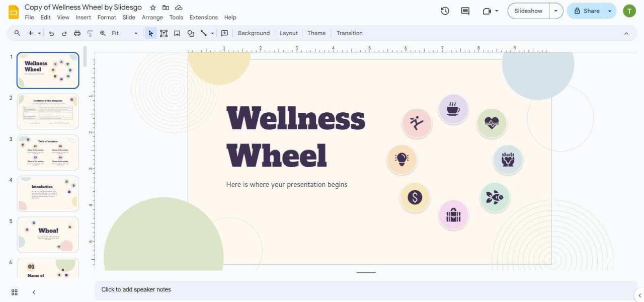
Task: Open version history
Action: 445,11
